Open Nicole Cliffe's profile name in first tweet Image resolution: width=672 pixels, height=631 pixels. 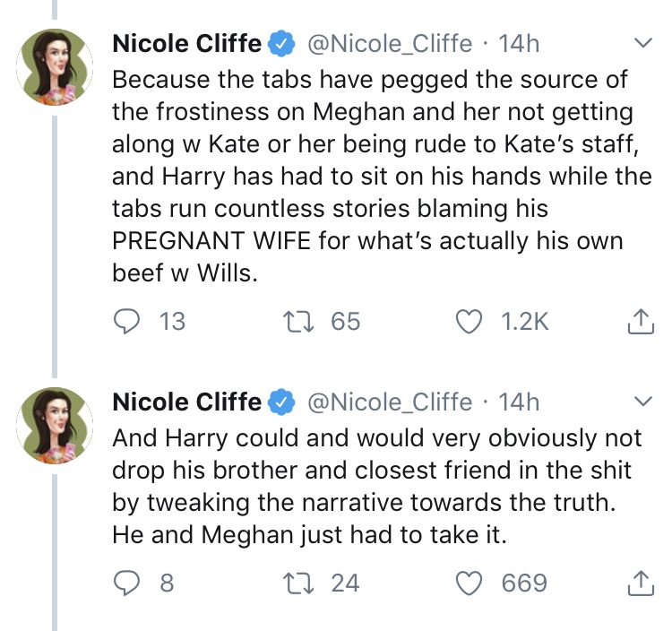pos(186,43)
